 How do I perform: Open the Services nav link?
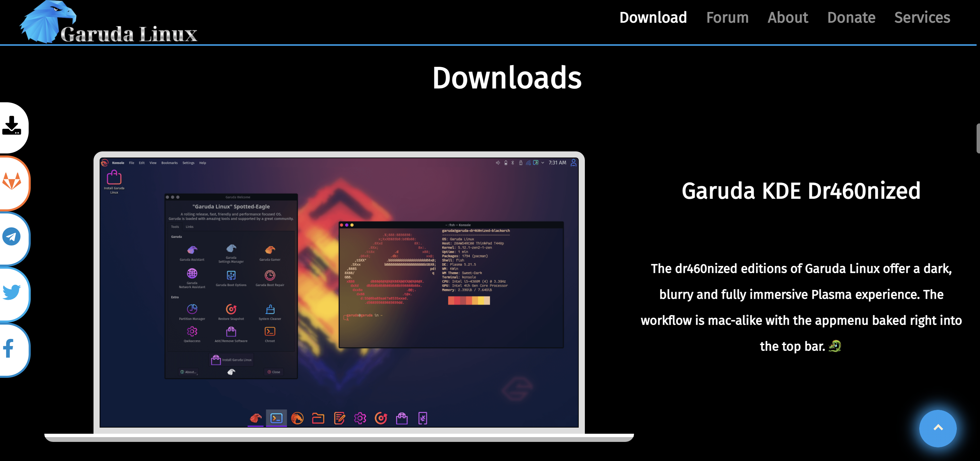(x=922, y=17)
